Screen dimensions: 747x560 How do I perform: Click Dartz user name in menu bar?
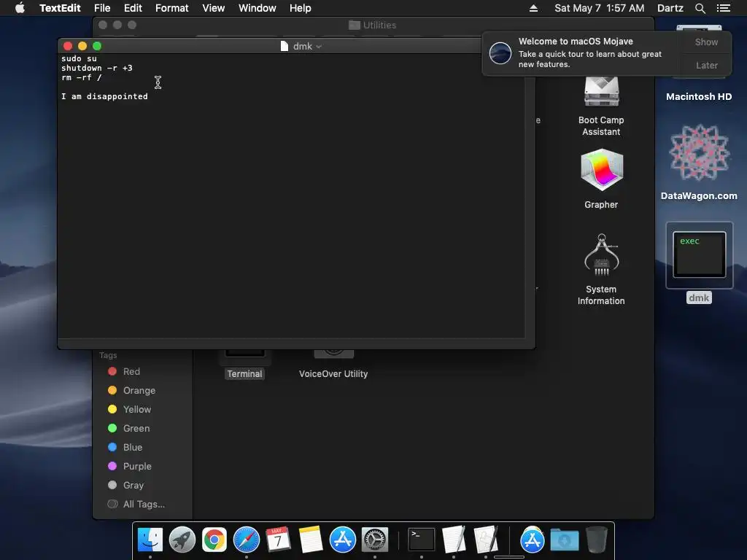[x=670, y=8]
